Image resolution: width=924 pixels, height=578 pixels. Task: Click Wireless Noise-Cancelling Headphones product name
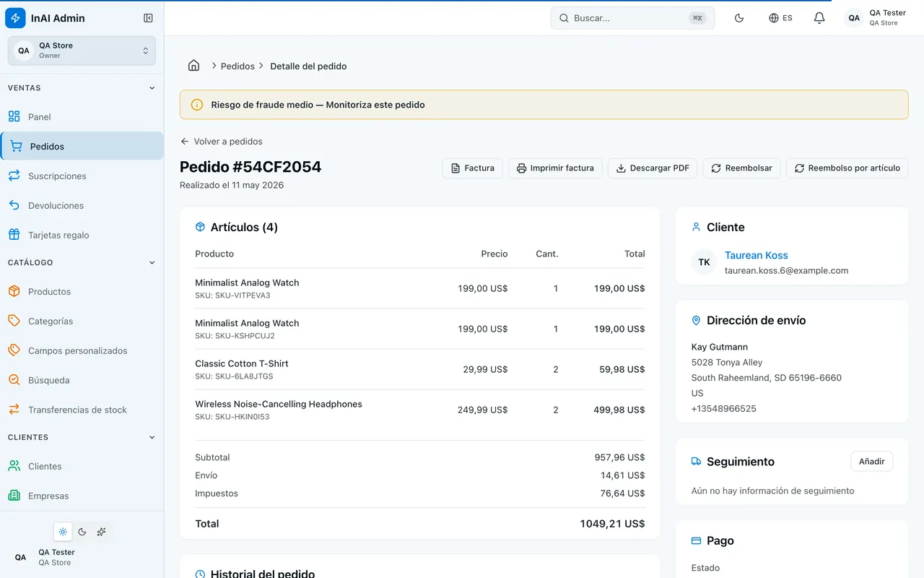tap(279, 404)
